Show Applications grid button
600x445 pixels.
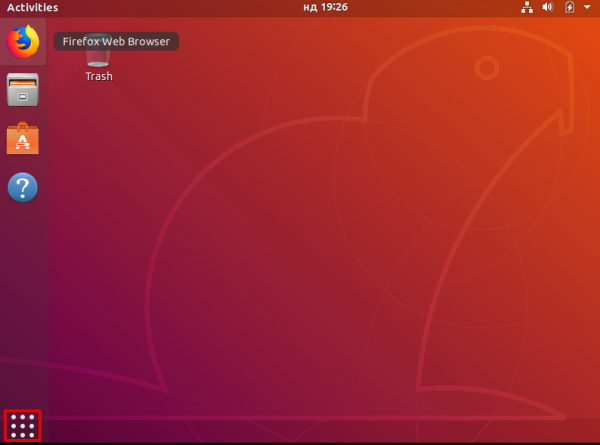pos(23,425)
